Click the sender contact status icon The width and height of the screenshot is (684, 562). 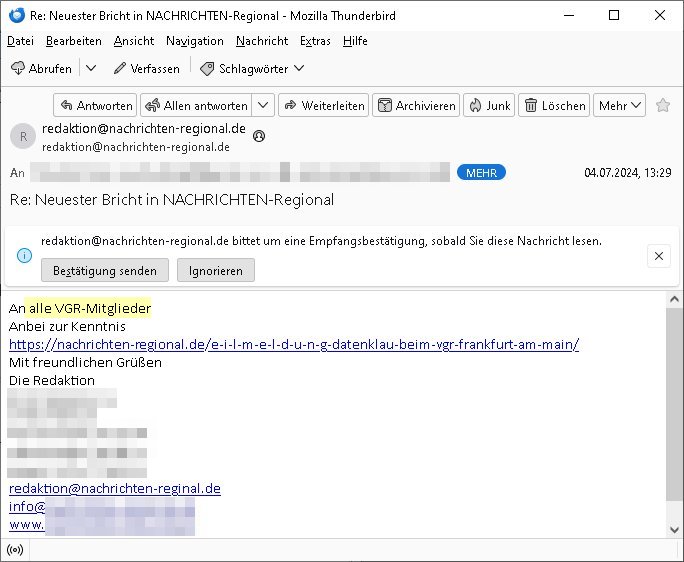[x=260, y=136]
